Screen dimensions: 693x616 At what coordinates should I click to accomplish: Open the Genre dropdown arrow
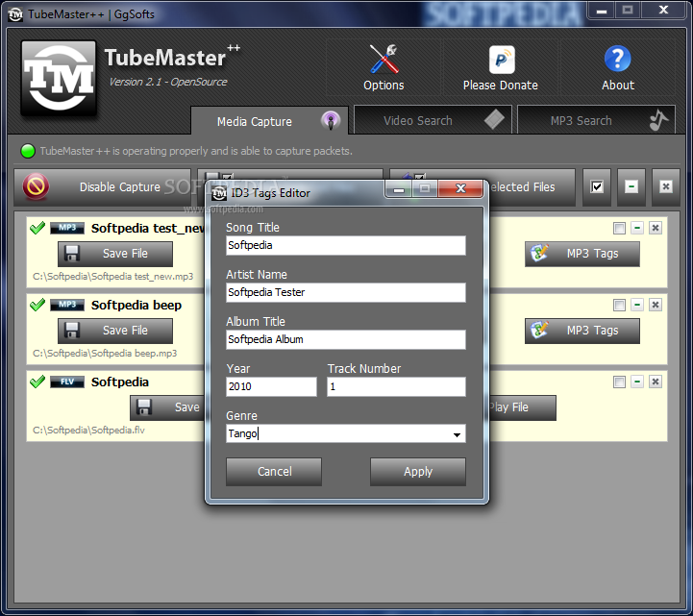457,434
